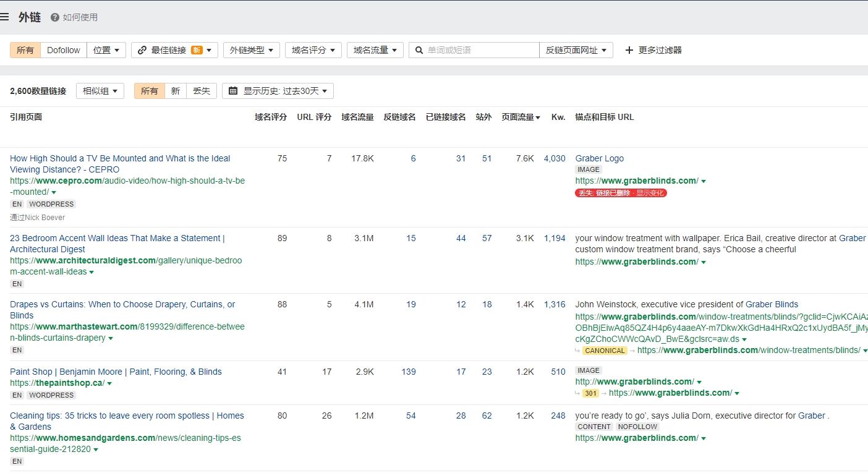
Task: Sort by Kw. column header
Action: [x=558, y=117]
